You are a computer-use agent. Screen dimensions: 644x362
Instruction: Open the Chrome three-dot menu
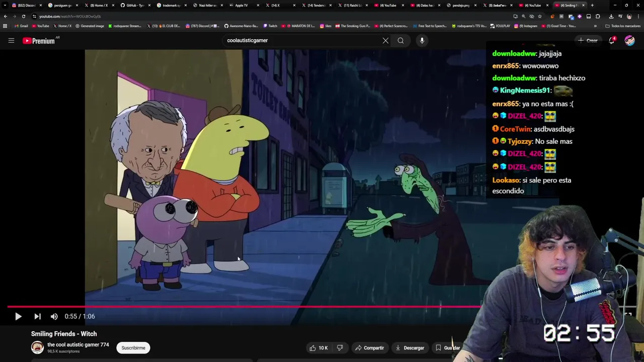coord(638,16)
